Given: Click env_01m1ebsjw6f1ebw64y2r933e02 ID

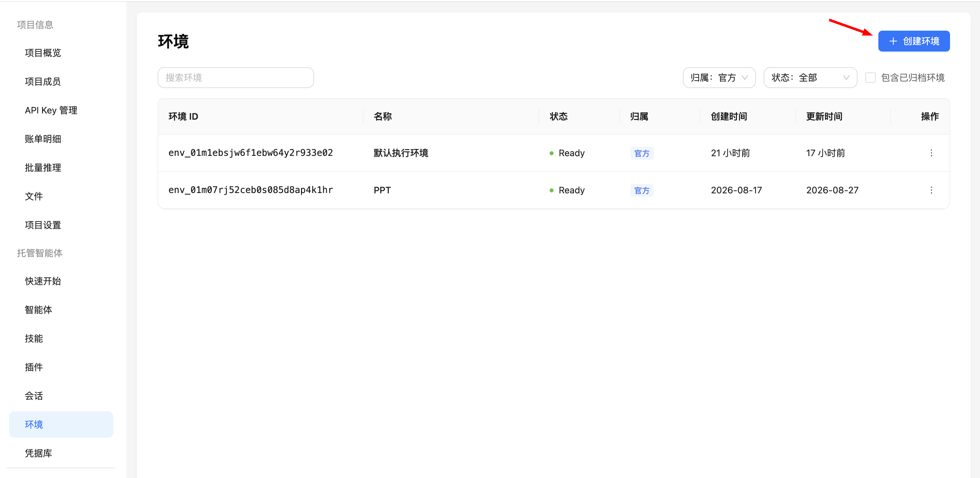Looking at the screenshot, I should 250,153.
